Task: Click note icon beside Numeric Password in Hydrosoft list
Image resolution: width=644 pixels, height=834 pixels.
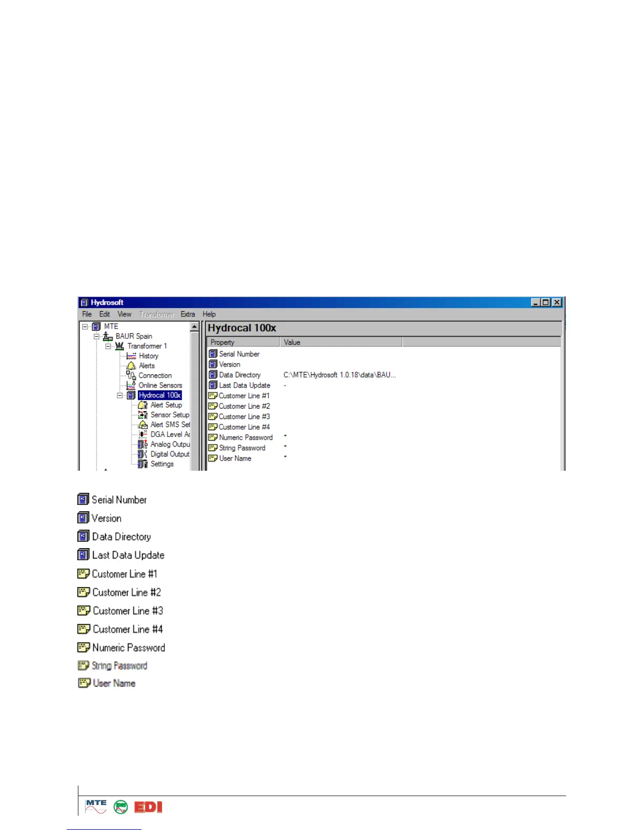Action: [x=213, y=437]
